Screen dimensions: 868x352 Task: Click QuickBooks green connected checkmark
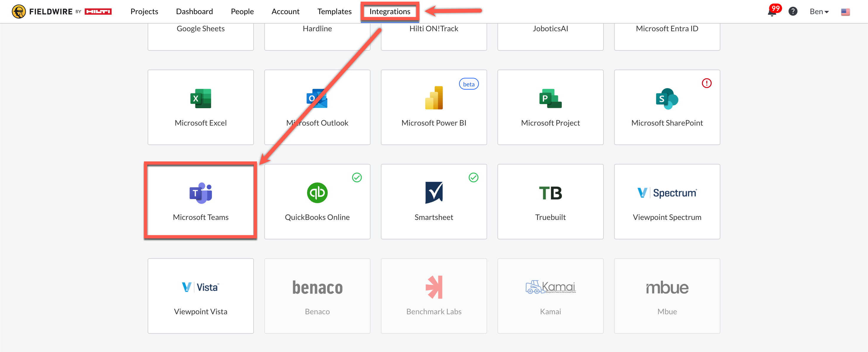[x=357, y=177]
